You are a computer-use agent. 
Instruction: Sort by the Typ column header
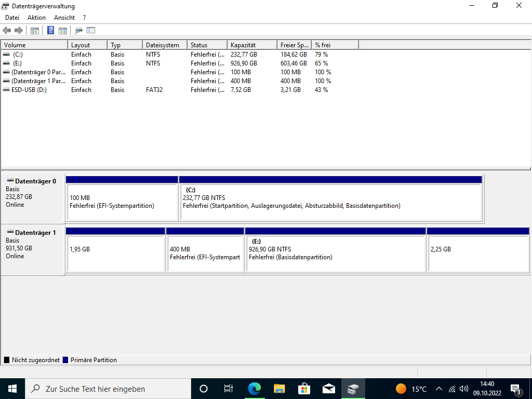point(125,45)
